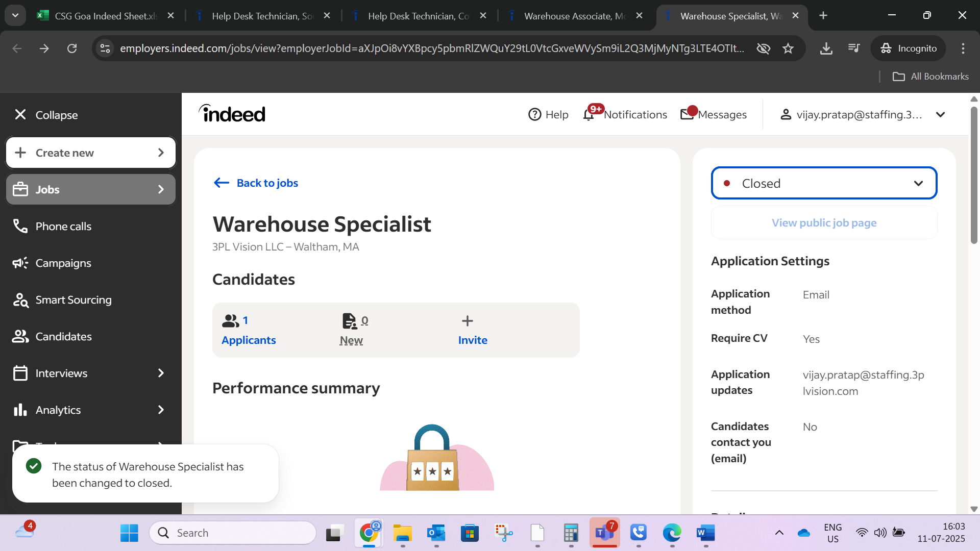Screen dimensions: 980x551
Task: Click the New applications document icon
Action: pyautogui.click(x=350, y=321)
